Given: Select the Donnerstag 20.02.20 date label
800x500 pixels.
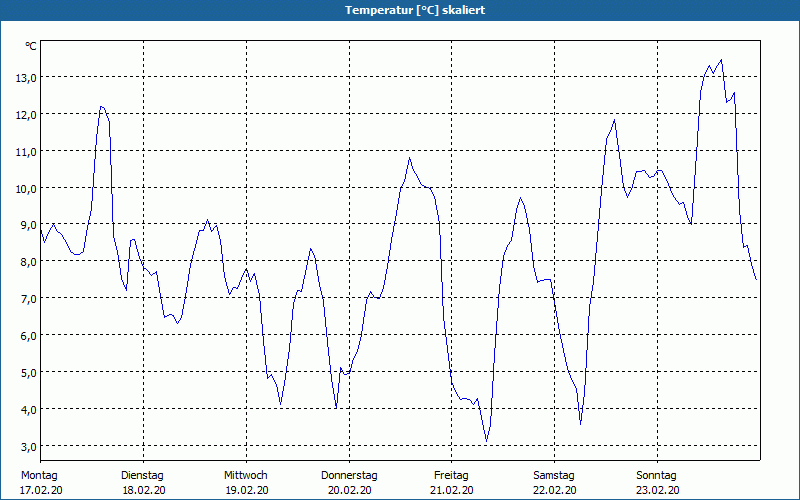Looking at the screenshot, I should click(x=349, y=483).
